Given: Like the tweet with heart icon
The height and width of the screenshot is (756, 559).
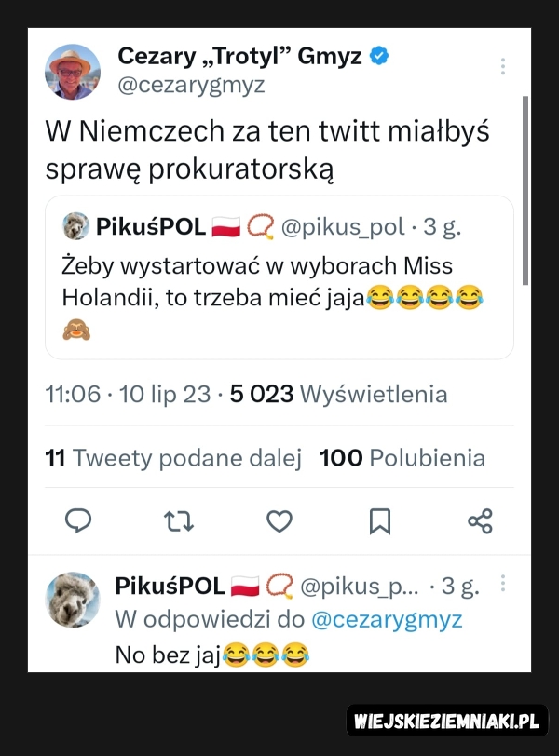Looking at the screenshot, I should (x=279, y=521).
